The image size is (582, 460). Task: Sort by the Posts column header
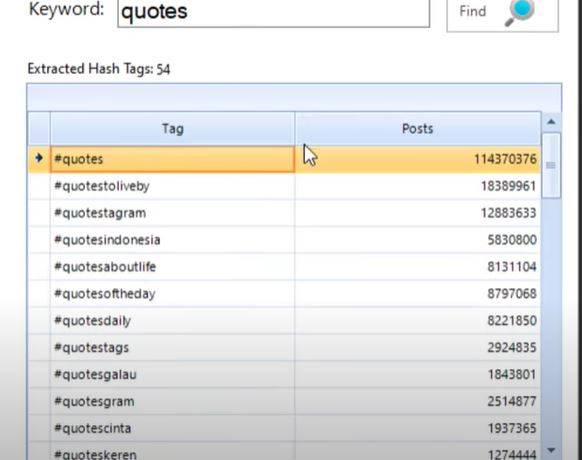click(418, 129)
